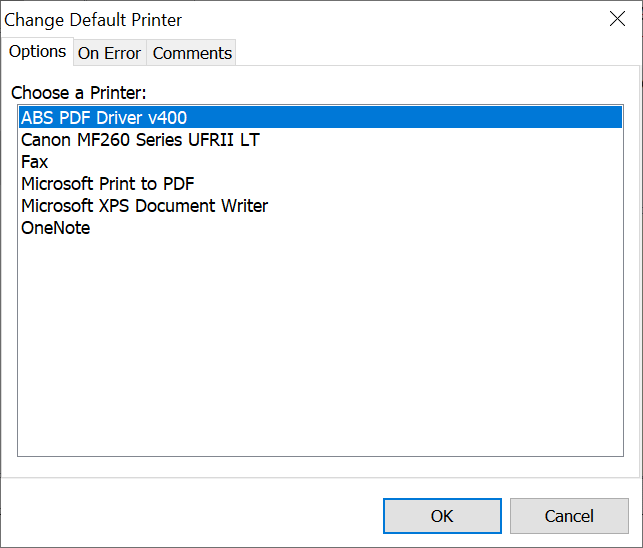Screen dimensions: 643x548
Task: Select the Options tab
Action: coord(38,51)
